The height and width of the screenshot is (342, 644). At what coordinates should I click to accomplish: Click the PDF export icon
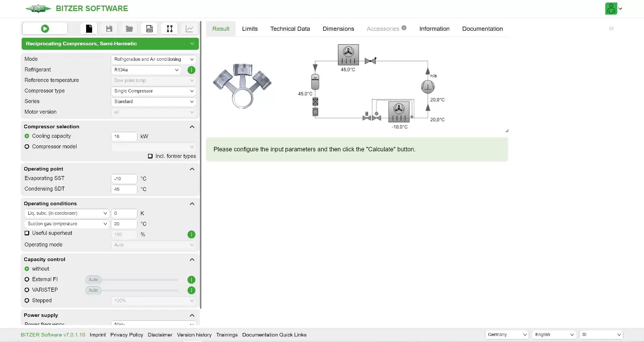(149, 29)
